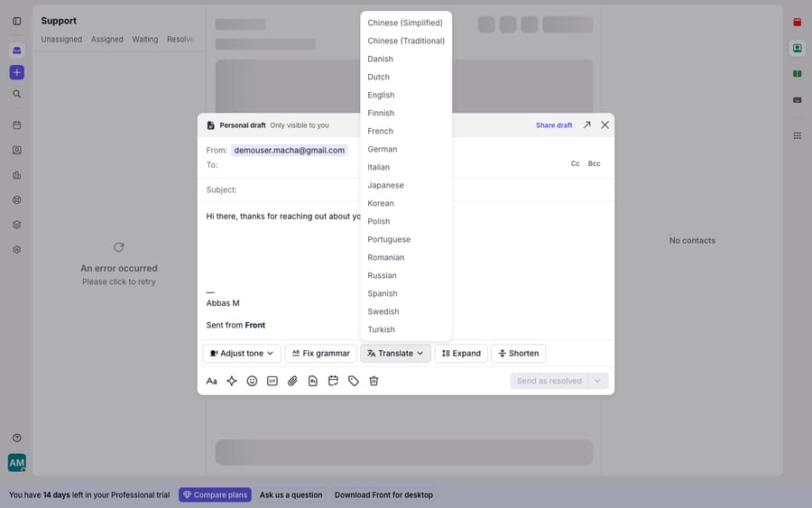The height and width of the screenshot is (508, 812).
Task: Open Compare plans button
Action: pos(216,495)
